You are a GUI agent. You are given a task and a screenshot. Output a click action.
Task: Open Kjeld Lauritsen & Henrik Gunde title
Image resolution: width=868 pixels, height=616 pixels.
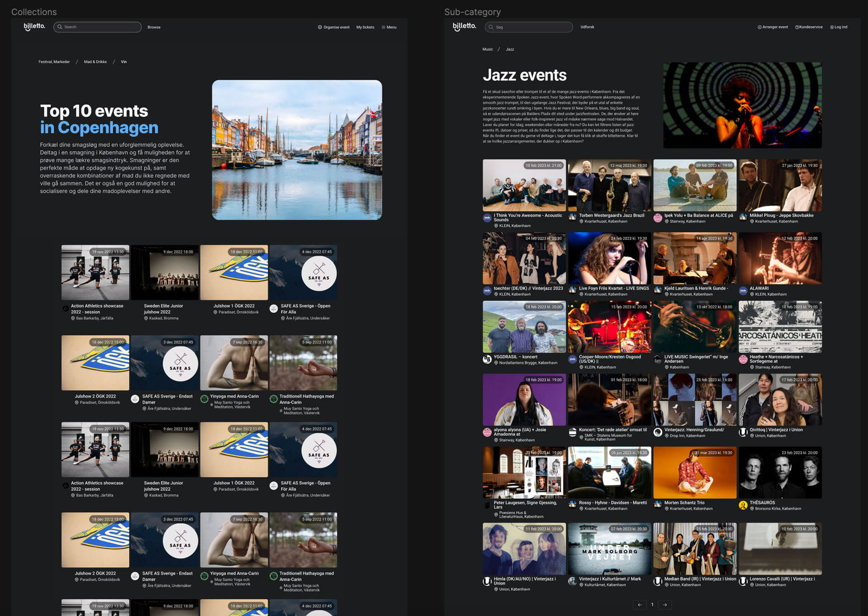click(696, 288)
